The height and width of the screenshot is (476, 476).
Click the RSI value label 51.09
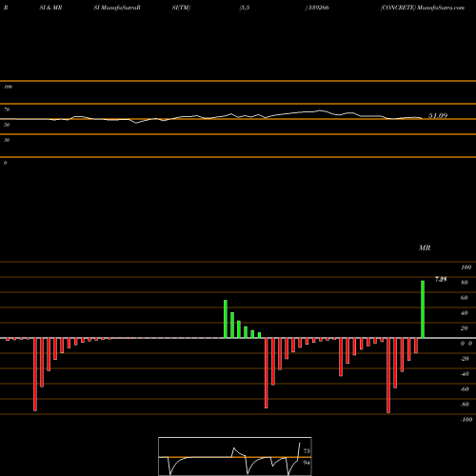[x=438, y=116]
